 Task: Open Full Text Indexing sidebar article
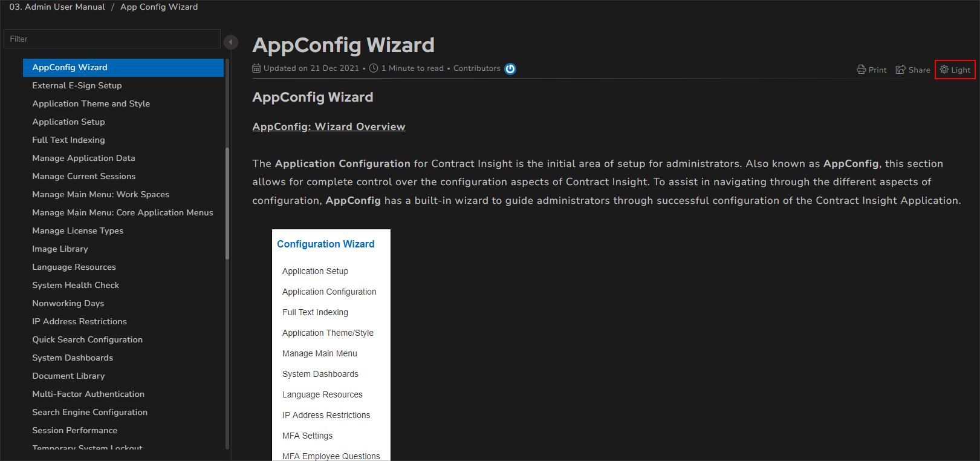pos(68,140)
